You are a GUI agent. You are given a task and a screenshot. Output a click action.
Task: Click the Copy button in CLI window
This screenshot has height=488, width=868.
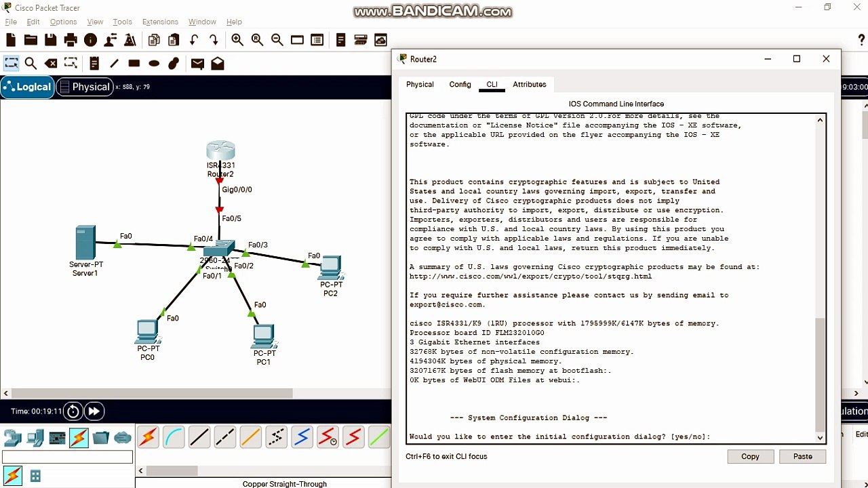pos(750,457)
